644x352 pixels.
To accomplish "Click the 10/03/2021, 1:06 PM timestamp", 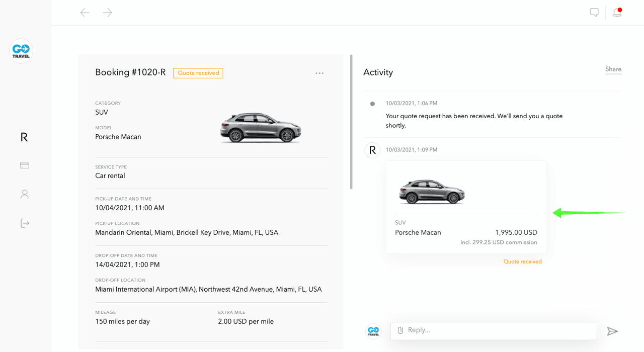I will [x=411, y=103].
